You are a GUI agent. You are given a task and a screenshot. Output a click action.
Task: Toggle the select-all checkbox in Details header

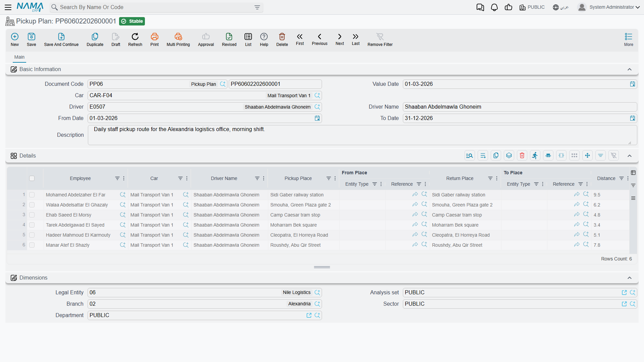tap(32, 178)
